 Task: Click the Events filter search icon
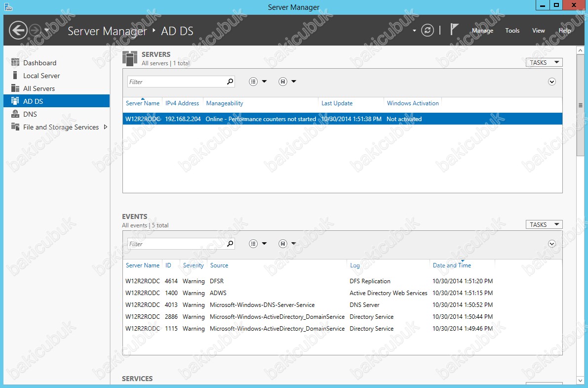230,244
